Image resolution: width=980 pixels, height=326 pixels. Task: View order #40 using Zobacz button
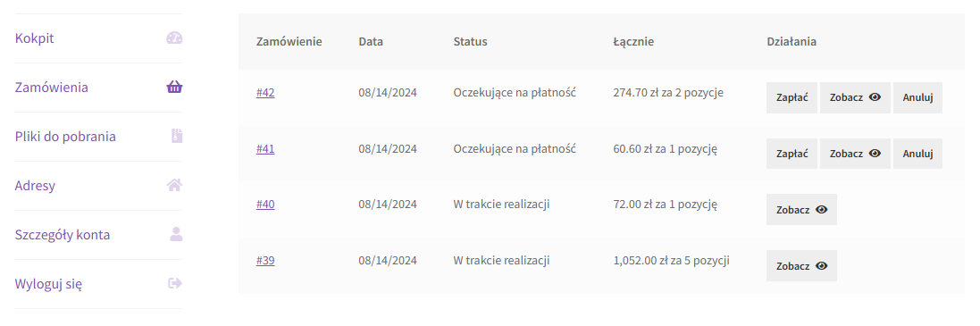pyautogui.click(x=801, y=209)
